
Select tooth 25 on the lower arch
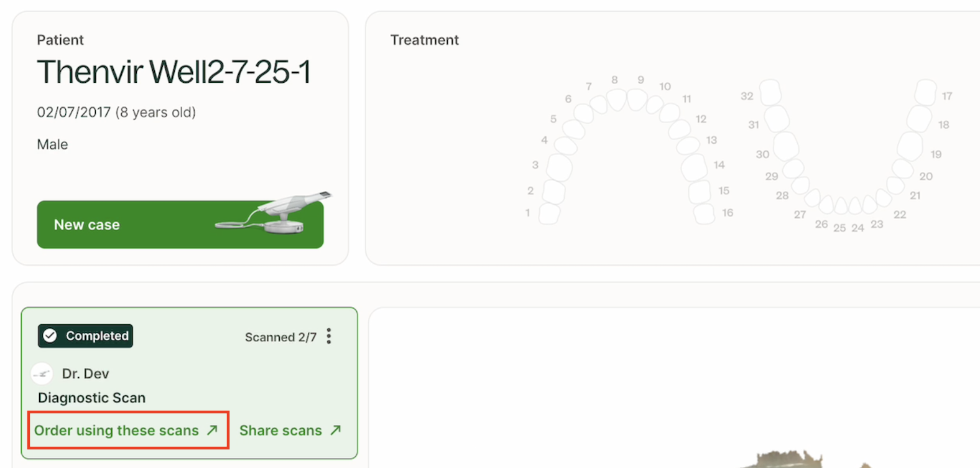pos(841,206)
